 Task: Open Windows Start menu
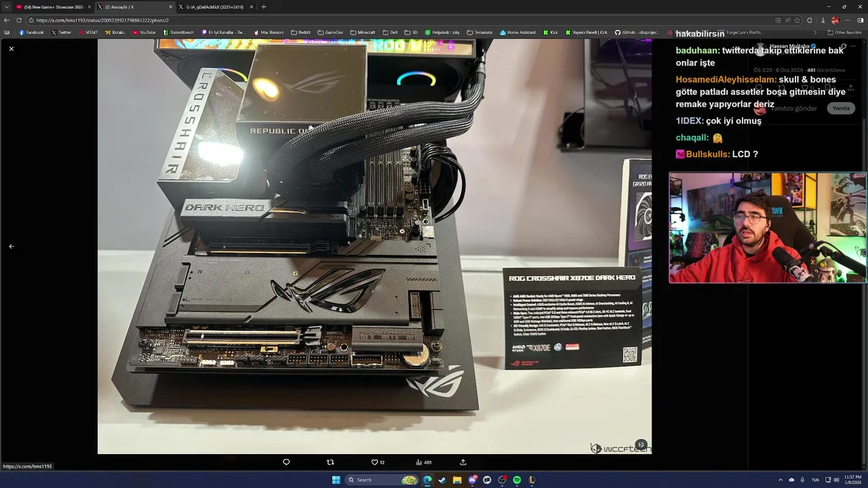pyautogui.click(x=336, y=480)
